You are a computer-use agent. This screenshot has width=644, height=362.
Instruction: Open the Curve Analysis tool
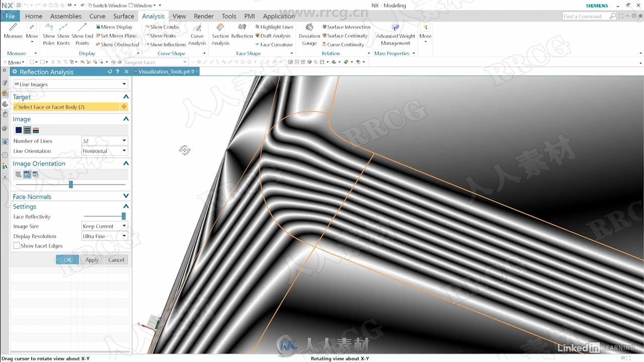[197, 34]
